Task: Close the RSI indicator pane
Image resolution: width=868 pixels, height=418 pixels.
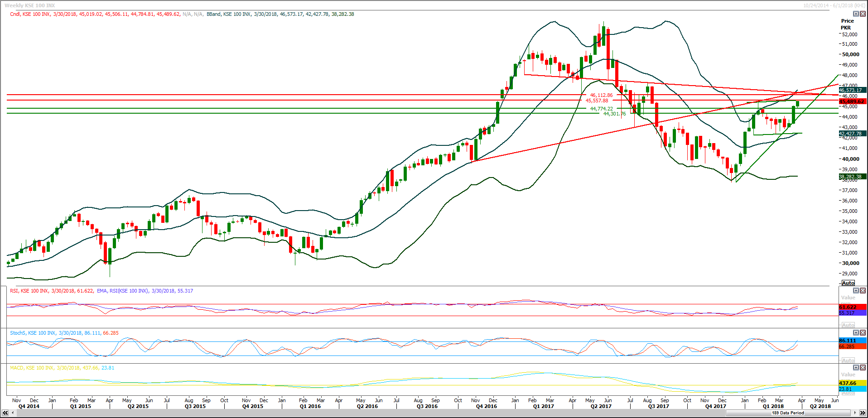Action: click(863, 291)
